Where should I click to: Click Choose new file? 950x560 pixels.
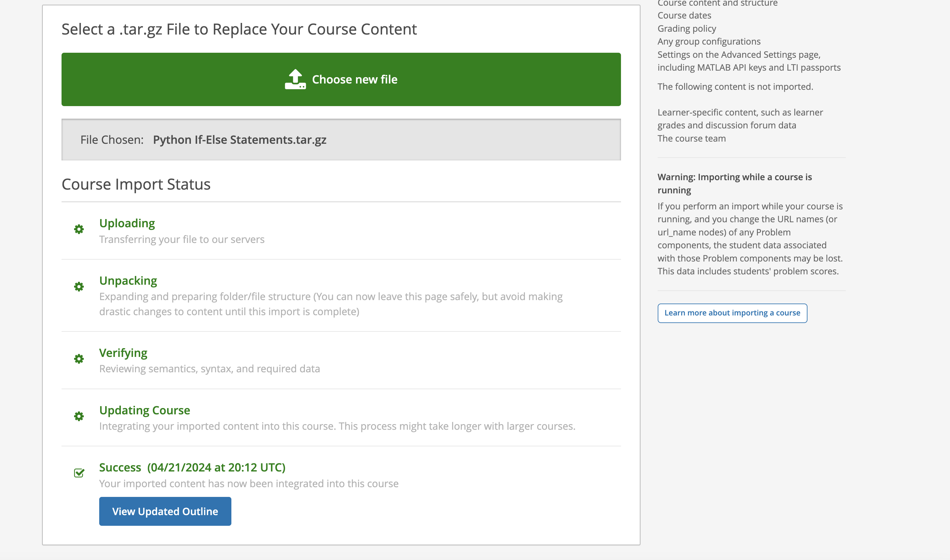point(341,79)
